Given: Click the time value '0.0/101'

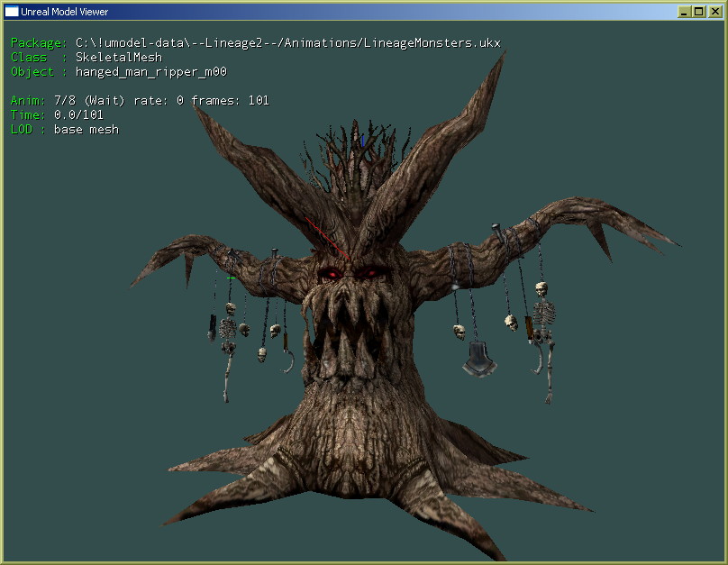Looking at the screenshot, I should coord(79,115).
